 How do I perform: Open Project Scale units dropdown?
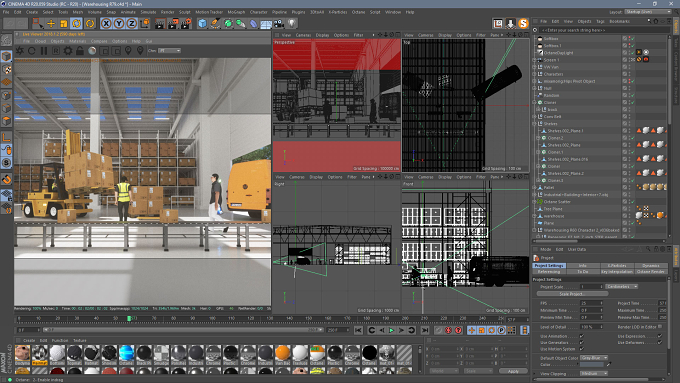click(x=622, y=287)
